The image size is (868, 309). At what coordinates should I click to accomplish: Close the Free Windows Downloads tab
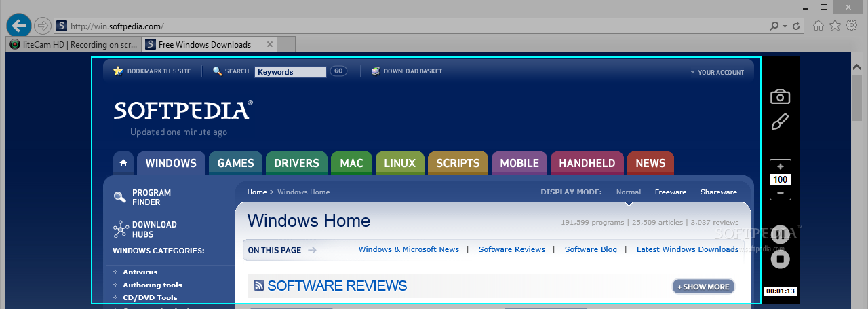[x=270, y=45]
